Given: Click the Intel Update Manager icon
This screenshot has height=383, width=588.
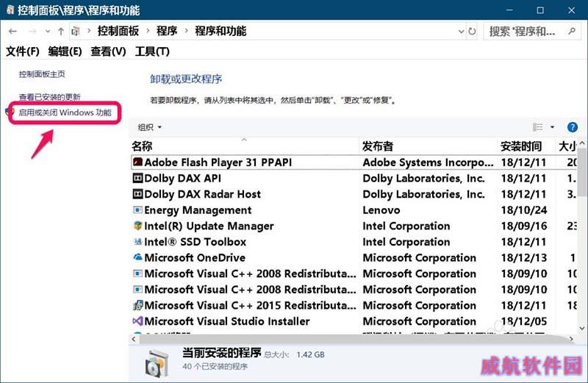Looking at the screenshot, I should coord(137,226).
